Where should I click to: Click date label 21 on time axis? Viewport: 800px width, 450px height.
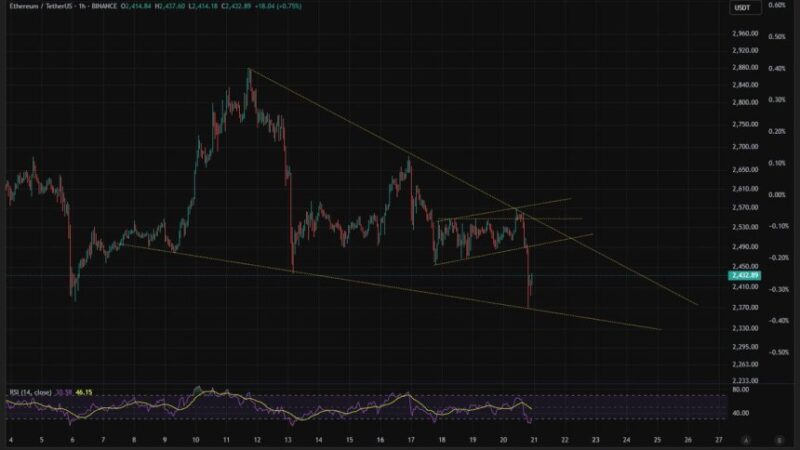[x=534, y=440]
